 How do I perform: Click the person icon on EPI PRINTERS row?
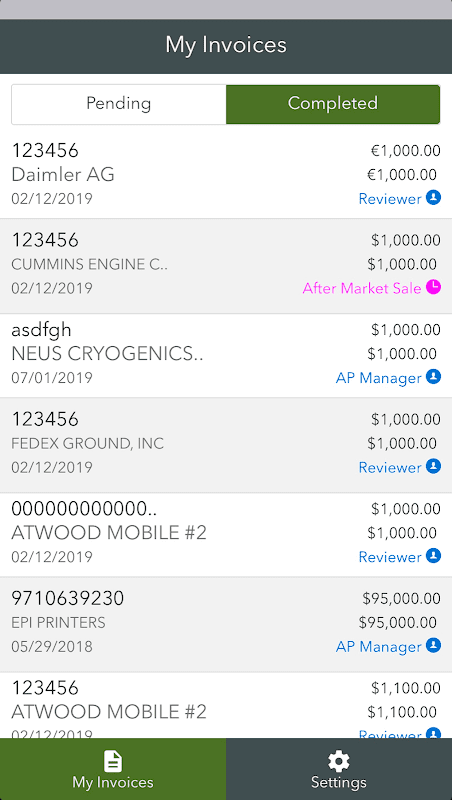(433, 645)
